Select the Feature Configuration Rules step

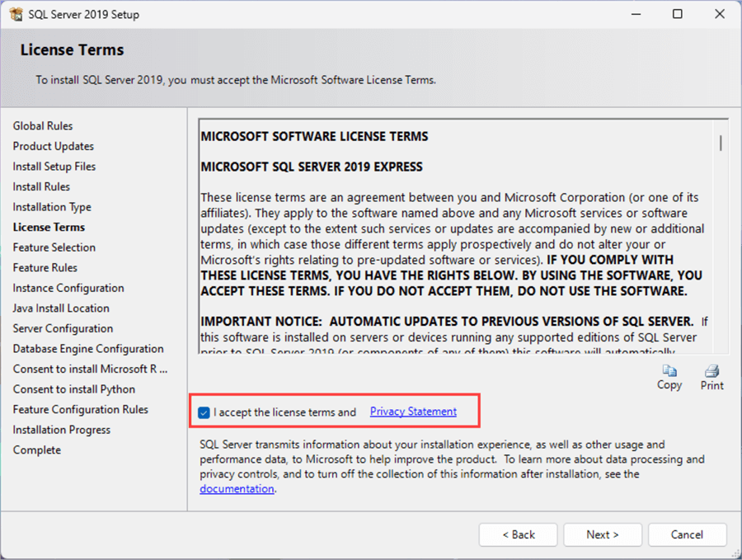click(x=81, y=409)
